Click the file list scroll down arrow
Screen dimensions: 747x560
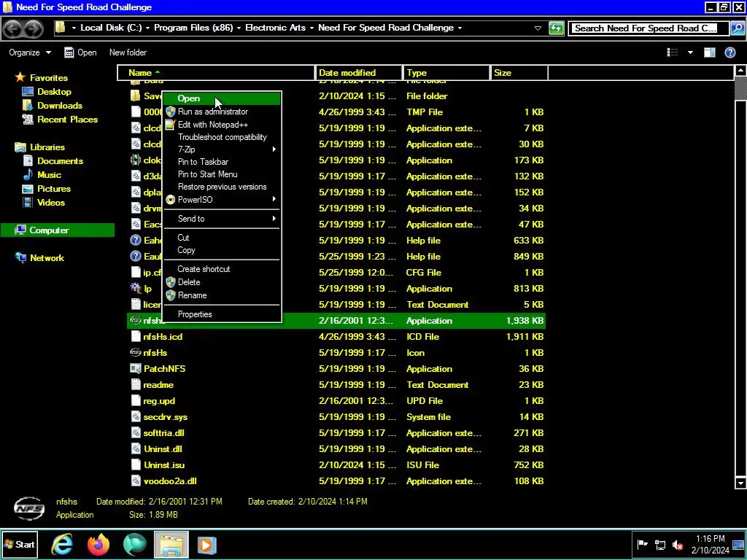point(740,483)
